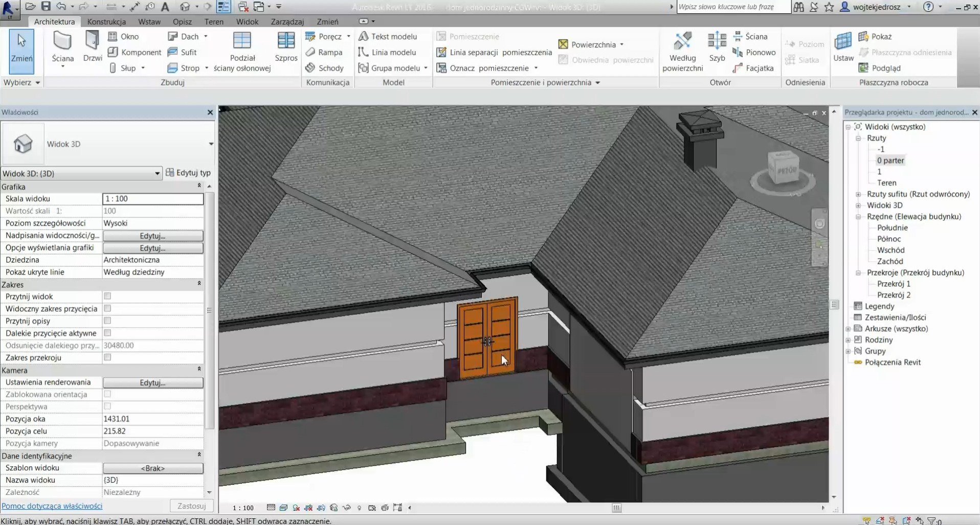Click the Skala widoku input field
Screen dimensions: 980x525
(x=153, y=199)
